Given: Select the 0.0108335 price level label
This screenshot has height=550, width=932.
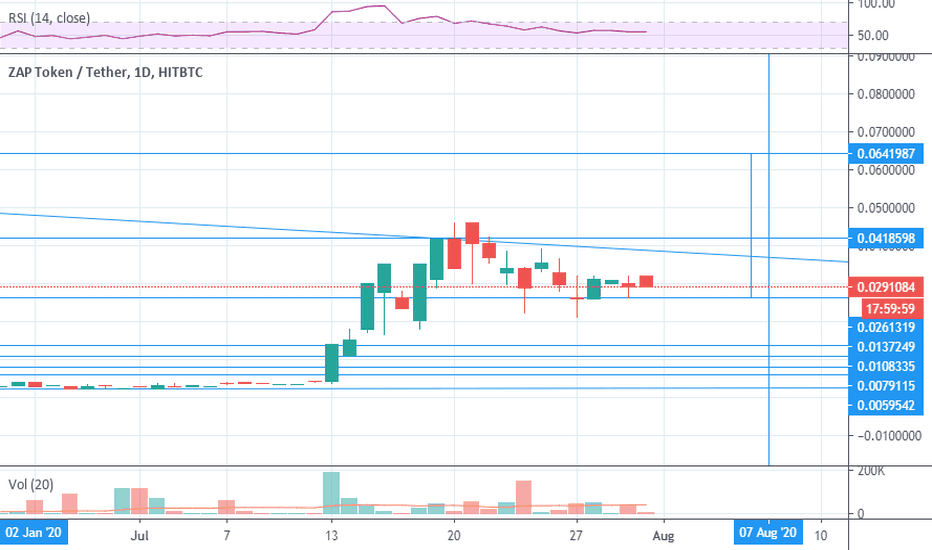Looking at the screenshot, I should pos(886,366).
